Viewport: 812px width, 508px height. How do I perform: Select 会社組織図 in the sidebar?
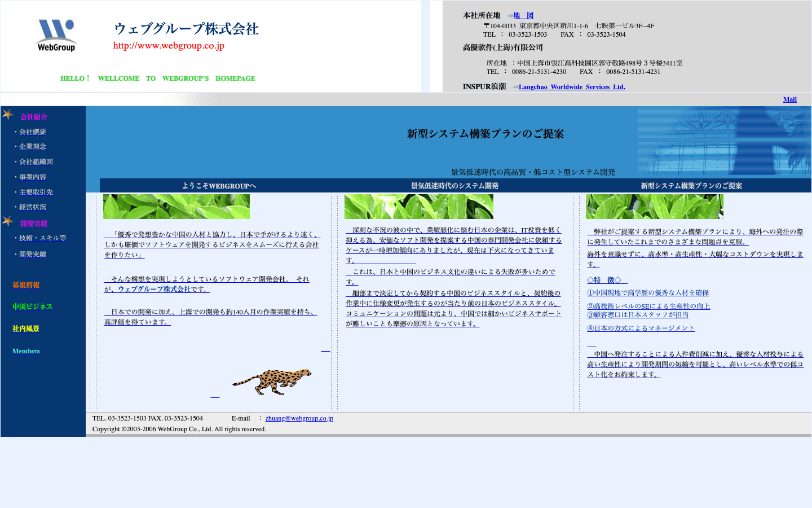pyautogui.click(x=36, y=161)
